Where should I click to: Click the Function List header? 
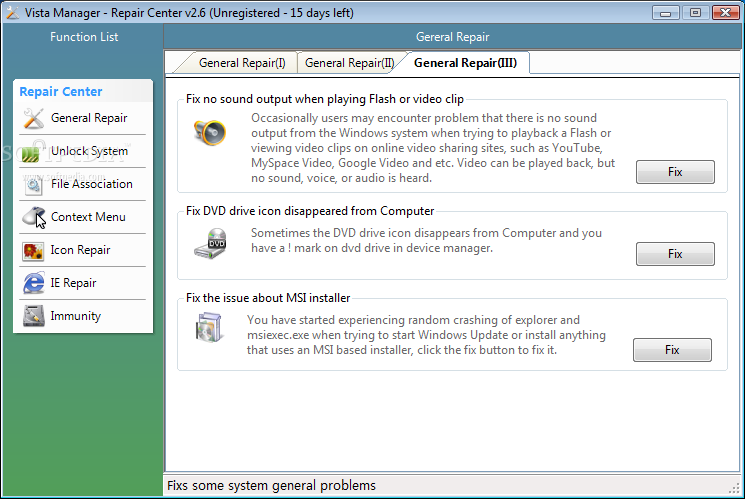point(84,37)
